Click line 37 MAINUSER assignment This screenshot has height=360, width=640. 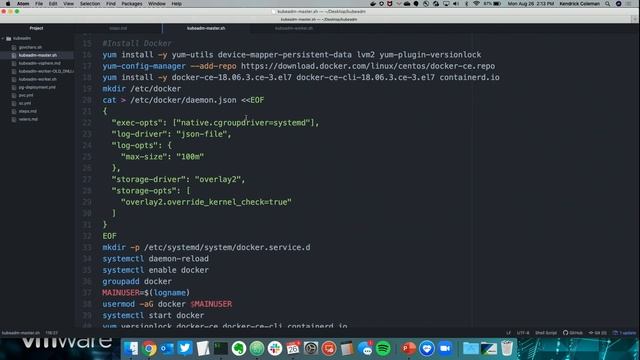[146, 293]
